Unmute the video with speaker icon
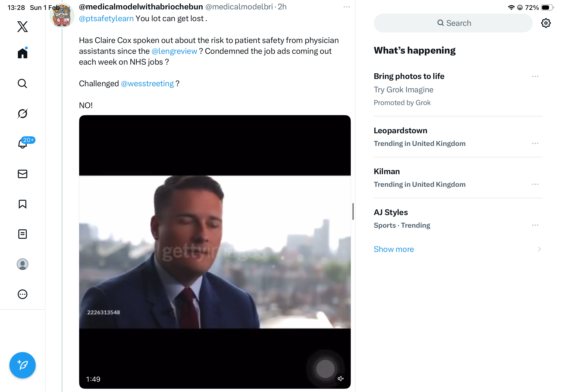Image resolution: width=561 pixels, height=392 pixels. coord(340,379)
